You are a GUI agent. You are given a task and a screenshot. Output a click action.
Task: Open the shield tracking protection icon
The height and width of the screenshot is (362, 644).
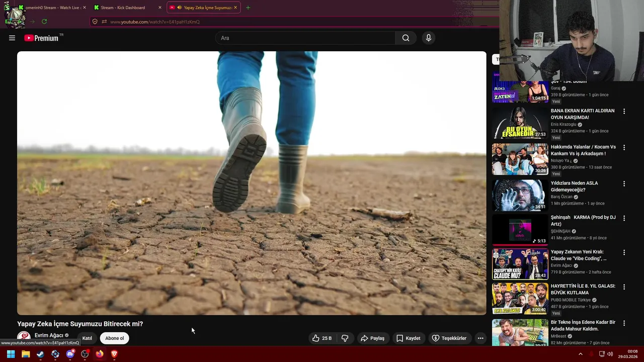tap(95, 22)
